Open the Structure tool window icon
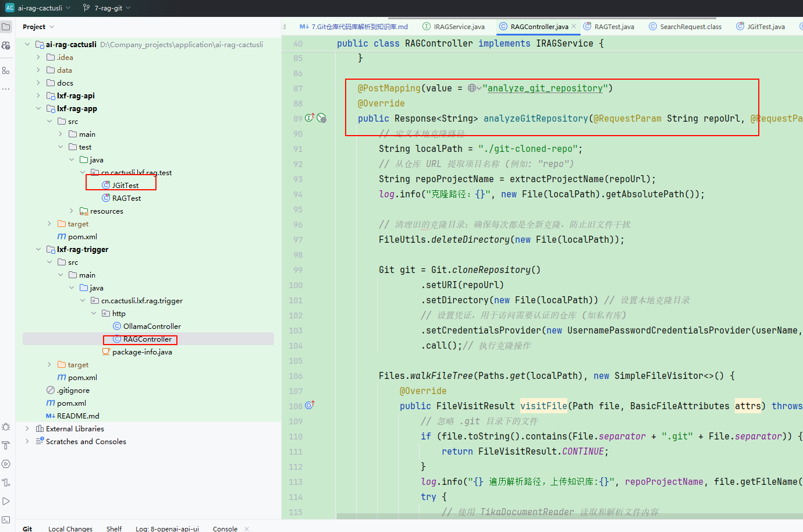The image size is (803, 532). tap(6, 70)
